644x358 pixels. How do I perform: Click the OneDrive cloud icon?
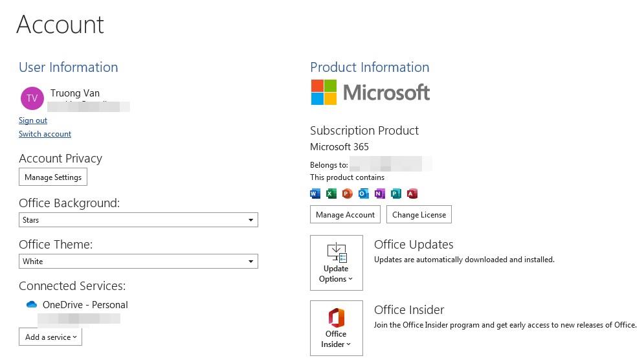(32, 304)
